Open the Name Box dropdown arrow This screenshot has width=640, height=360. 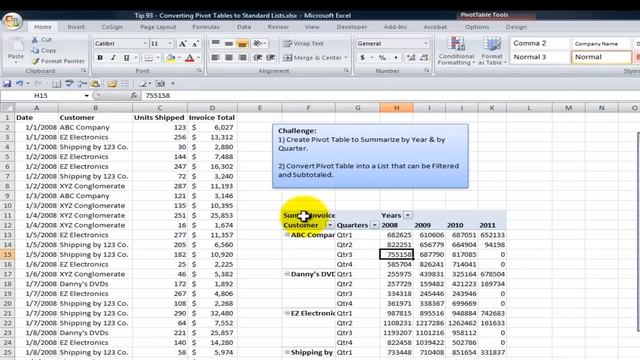(87, 96)
